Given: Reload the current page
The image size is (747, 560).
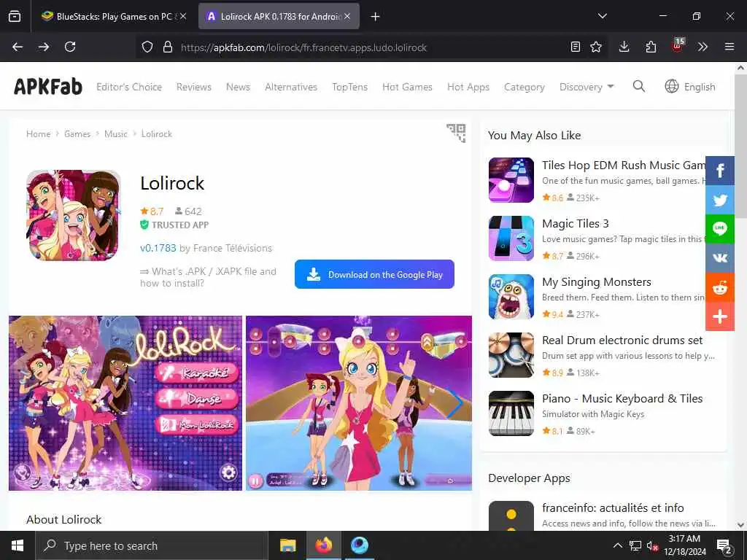Looking at the screenshot, I should pyautogui.click(x=70, y=47).
